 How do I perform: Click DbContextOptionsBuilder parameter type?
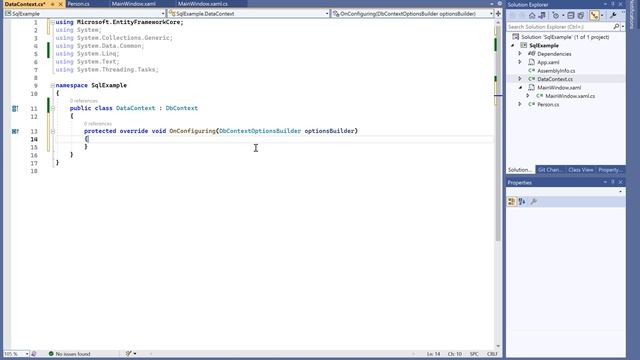click(x=260, y=131)
